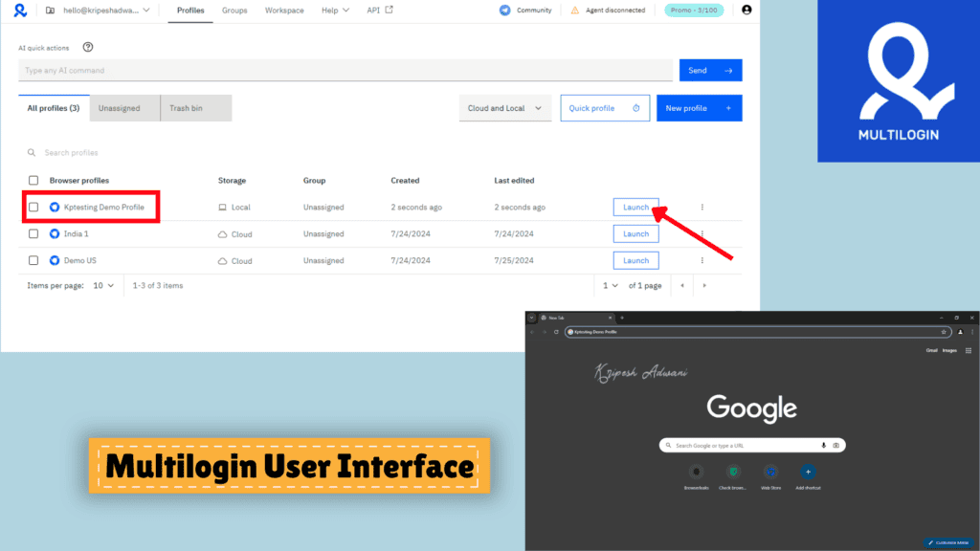Click the AI command input field
980x551 pixels.
point(287,70)
